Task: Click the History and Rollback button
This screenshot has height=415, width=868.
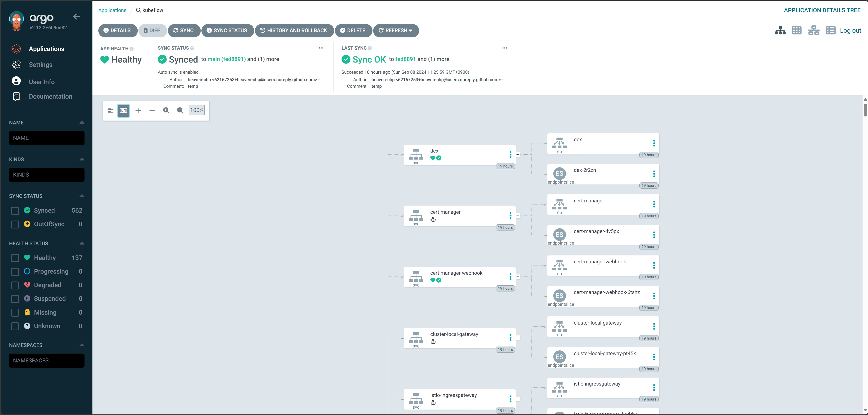Action: coord(294,30)
